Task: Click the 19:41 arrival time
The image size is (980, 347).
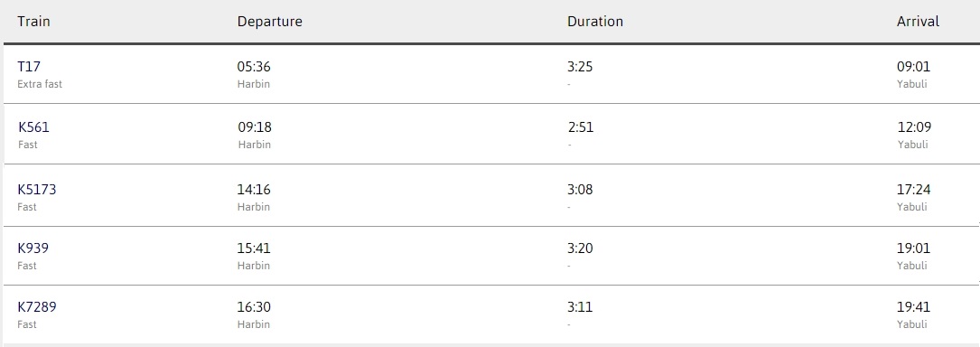Action: pos(914,307)
